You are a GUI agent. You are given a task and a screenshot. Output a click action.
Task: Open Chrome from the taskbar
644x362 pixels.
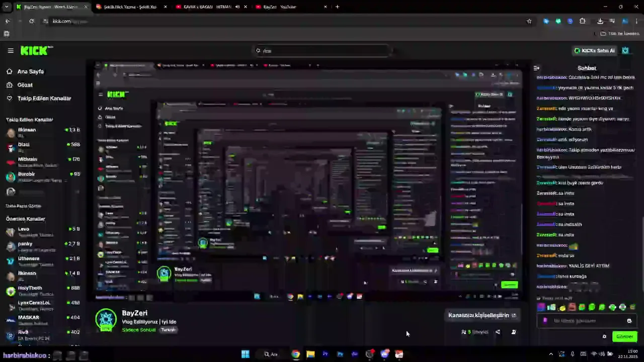tap(295, 354)
